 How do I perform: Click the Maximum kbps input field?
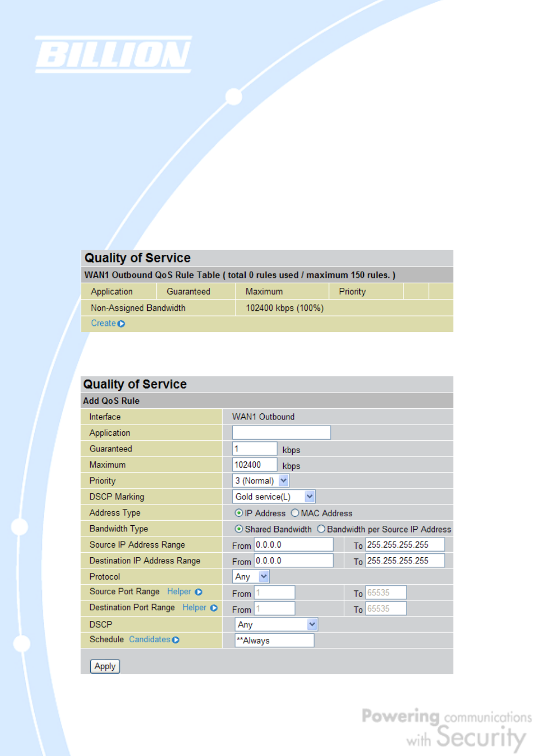255,465
